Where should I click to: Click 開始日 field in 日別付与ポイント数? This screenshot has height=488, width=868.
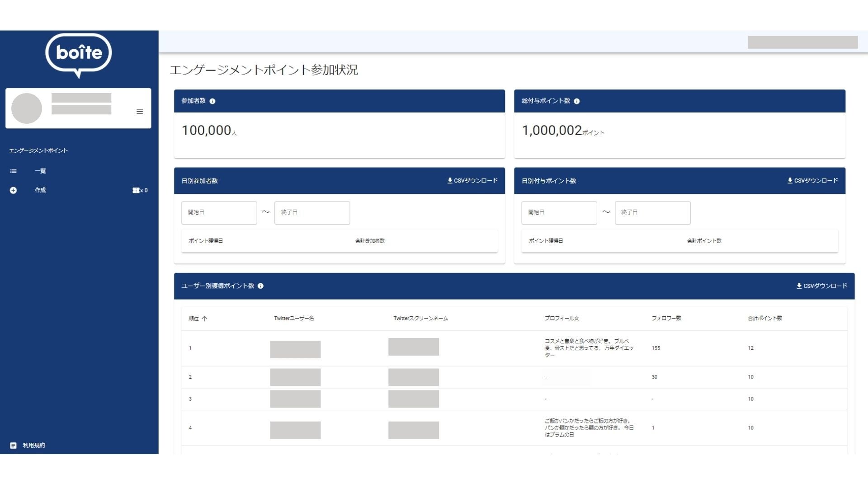click(559, 213)
